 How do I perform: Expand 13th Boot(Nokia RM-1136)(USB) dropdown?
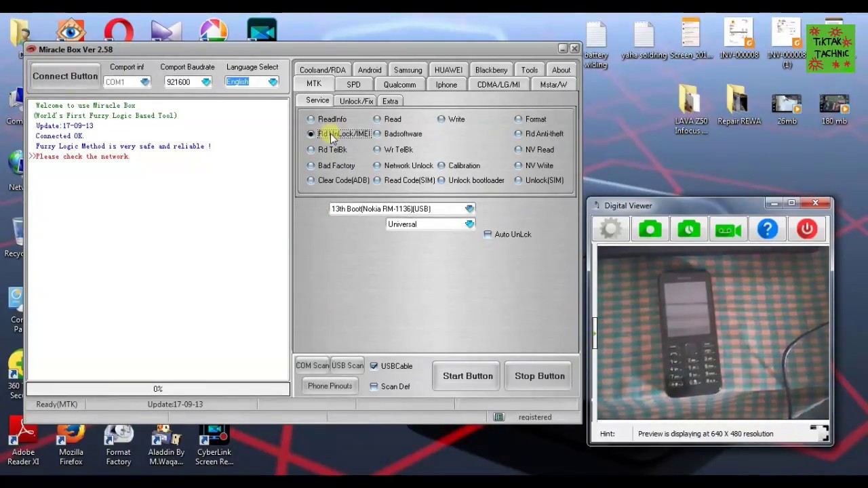click(469, 209)
